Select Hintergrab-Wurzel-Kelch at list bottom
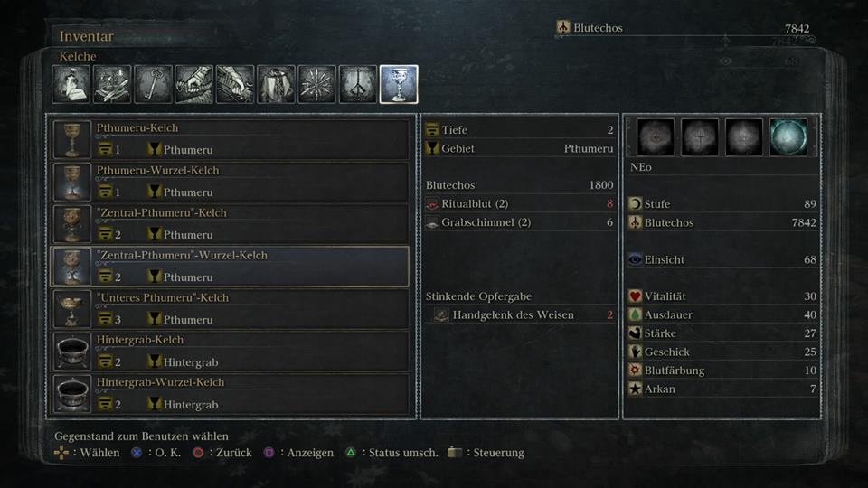The image size is (868, 488). tap(231, 394)
